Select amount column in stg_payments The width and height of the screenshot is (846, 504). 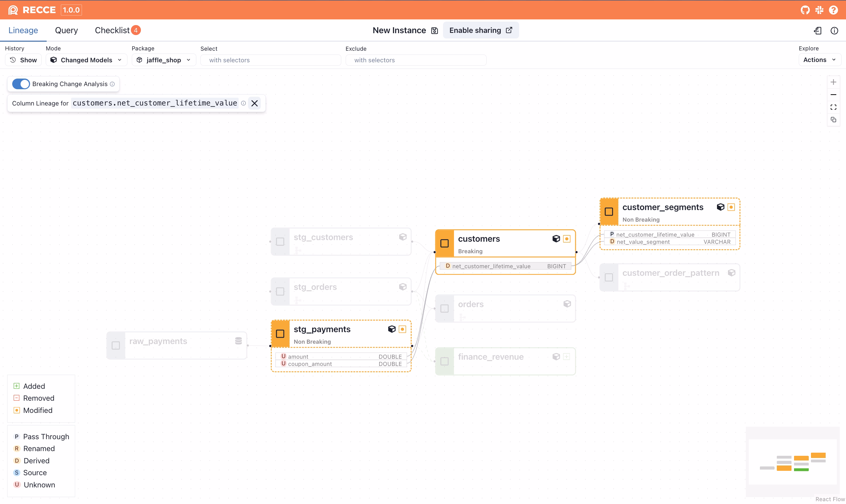coord(341,357)
